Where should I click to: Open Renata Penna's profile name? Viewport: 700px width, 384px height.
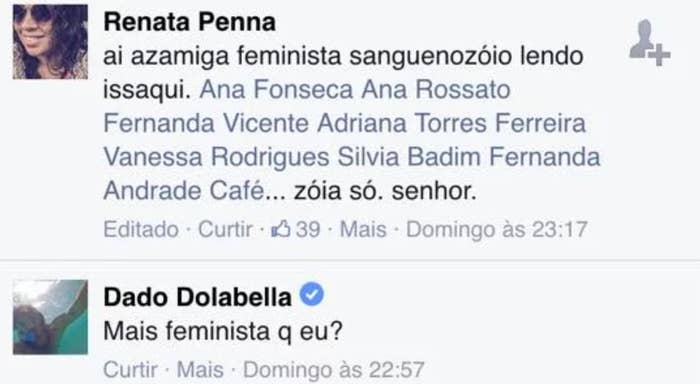189,22
